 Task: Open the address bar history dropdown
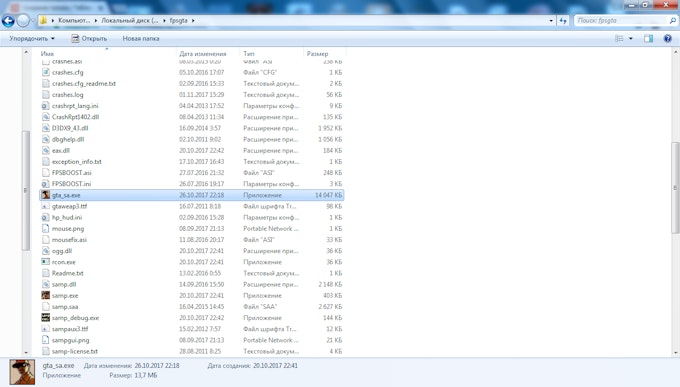551,20
